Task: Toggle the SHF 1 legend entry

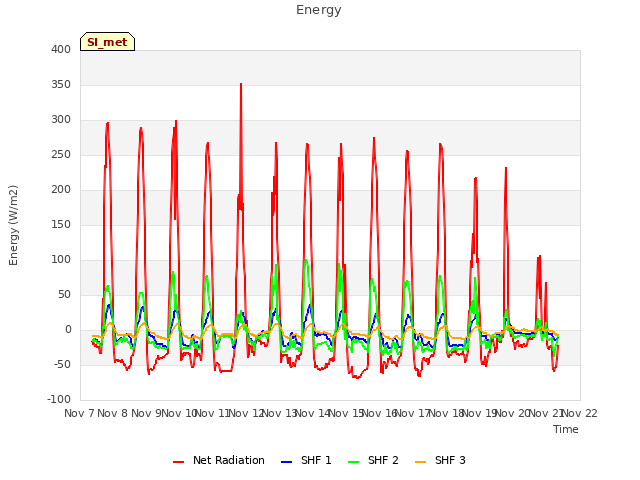Action: point(306,460)
